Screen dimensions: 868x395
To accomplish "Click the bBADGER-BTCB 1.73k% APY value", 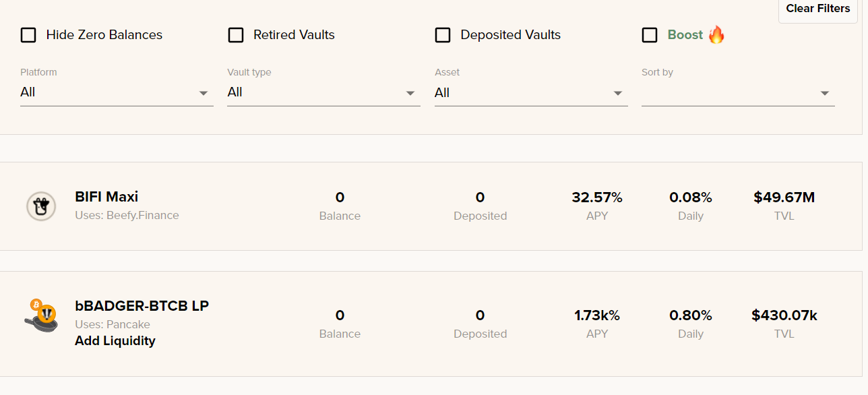I will click(x=597, y=315).
